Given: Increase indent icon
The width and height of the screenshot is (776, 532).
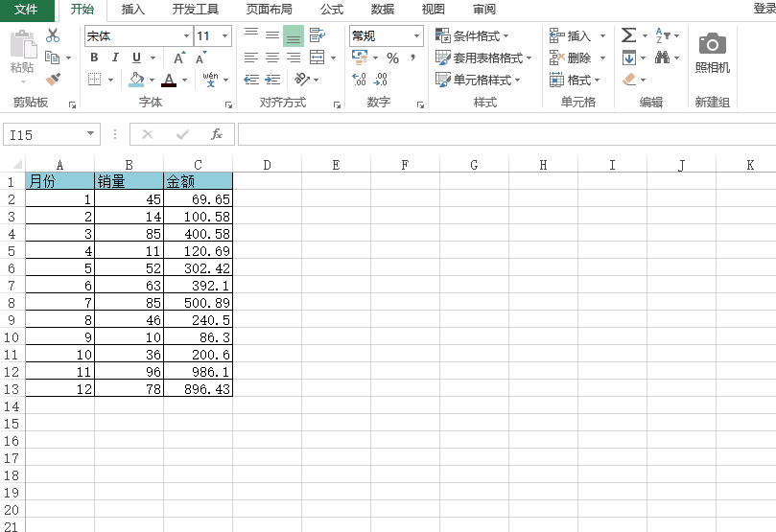Looking at the screenshot, I should pos(272,80).
